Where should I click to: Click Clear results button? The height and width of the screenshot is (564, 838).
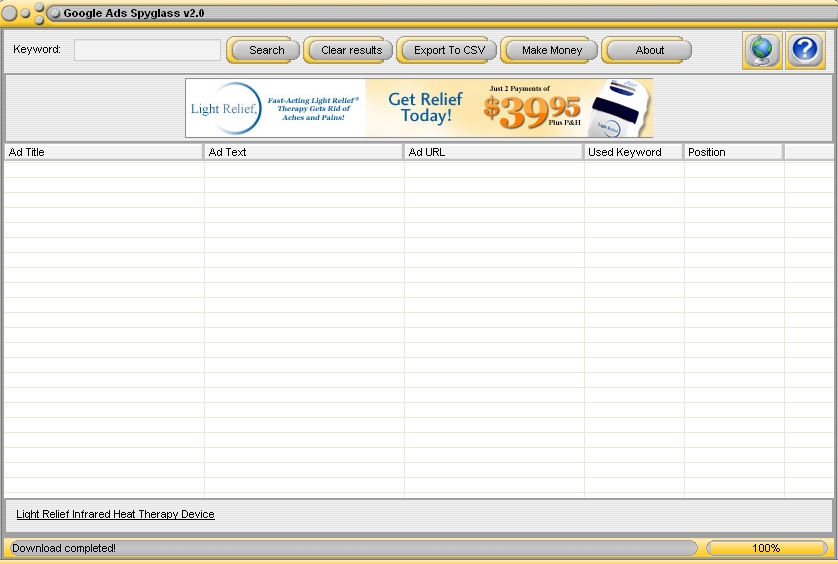click(348, 50)
